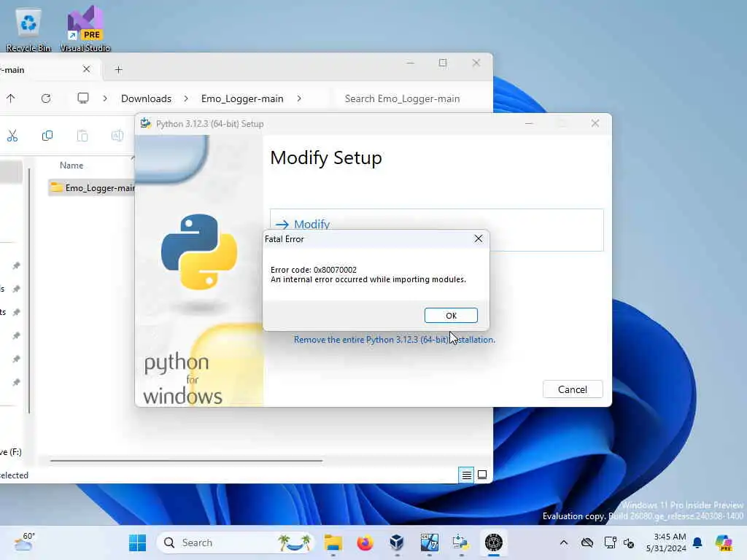Click the display network tray icon
This screenshot has width=747, height=560.
(610, 542)
